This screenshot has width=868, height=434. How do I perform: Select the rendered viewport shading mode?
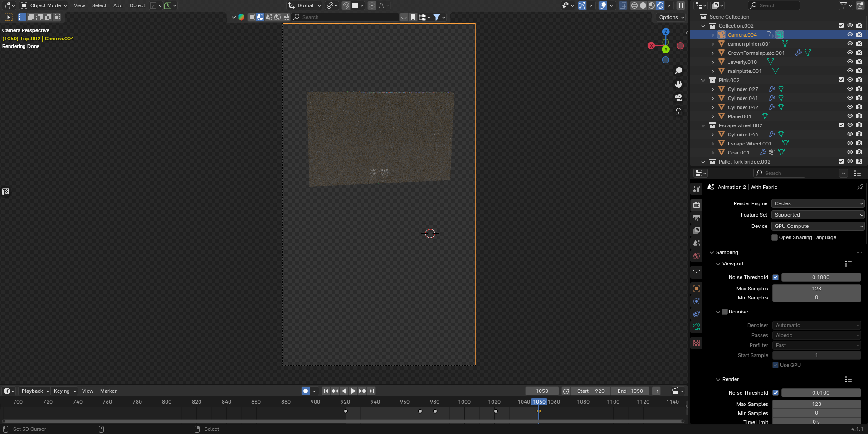pyautogui.click(x=660, y=5)
